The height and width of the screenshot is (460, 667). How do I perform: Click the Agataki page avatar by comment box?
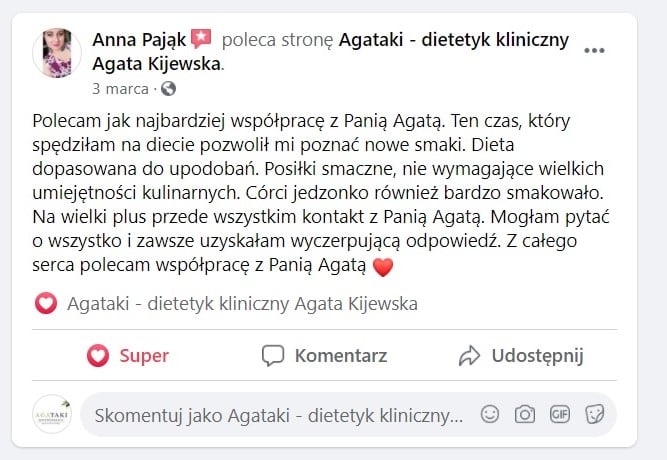pyautogui.click(x=52, y=414)
